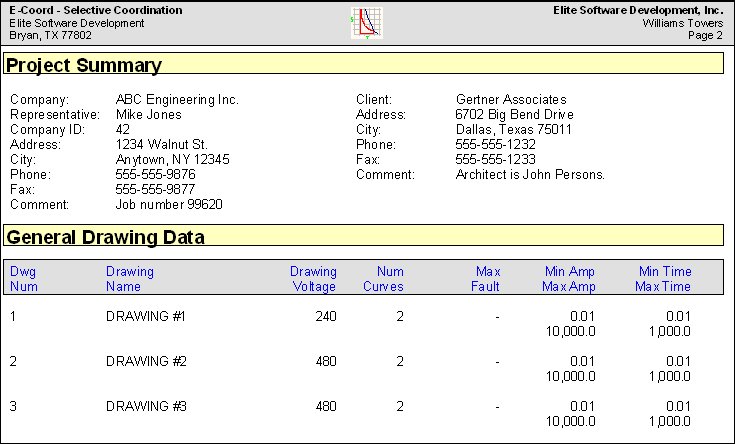Image resolution: width=735 pixels, height=444 pixels.
Task: Select the DRAWING #1 row name
Action: tap(146, 316)
